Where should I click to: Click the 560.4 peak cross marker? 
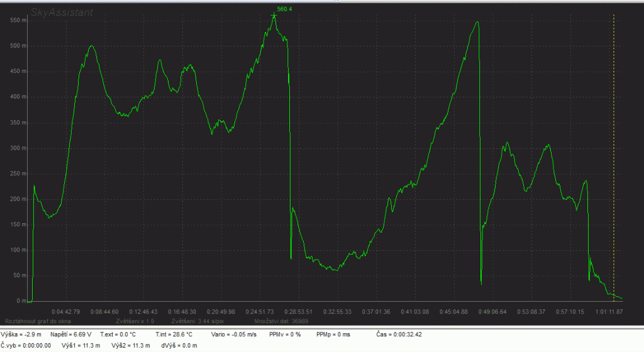tap(274, 15)
